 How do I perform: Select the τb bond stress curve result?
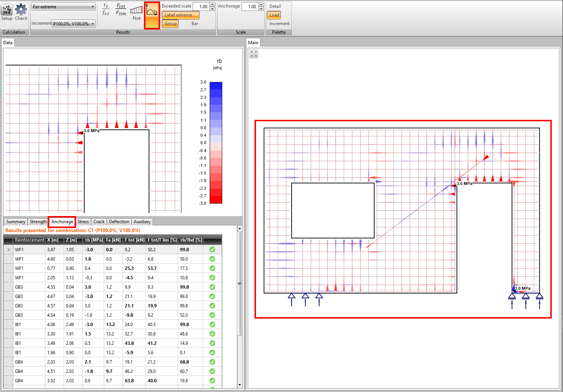point(152,15)
